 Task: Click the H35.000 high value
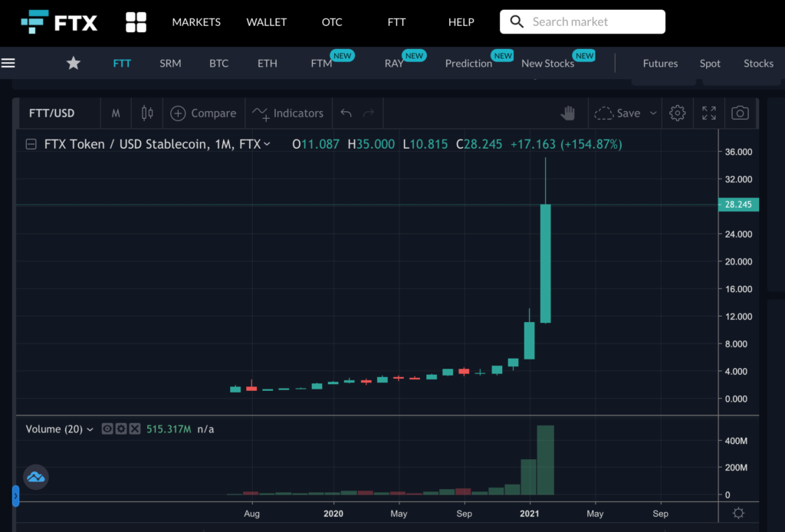[x=371, y=144]
